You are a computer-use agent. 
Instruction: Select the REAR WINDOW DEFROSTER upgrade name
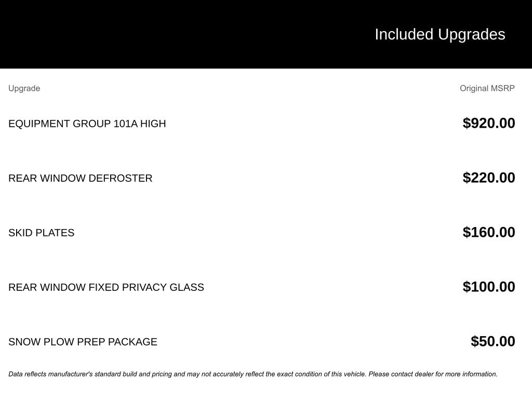tap(80, 178)
